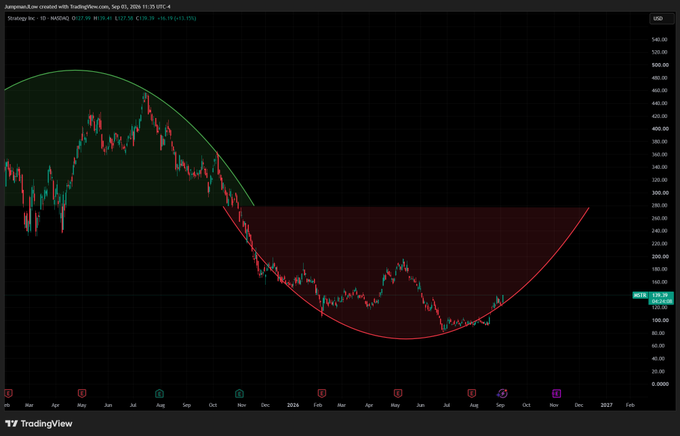Click the close price value C139.39
Viewport: 680px width, 436px height.
(145, 19)
